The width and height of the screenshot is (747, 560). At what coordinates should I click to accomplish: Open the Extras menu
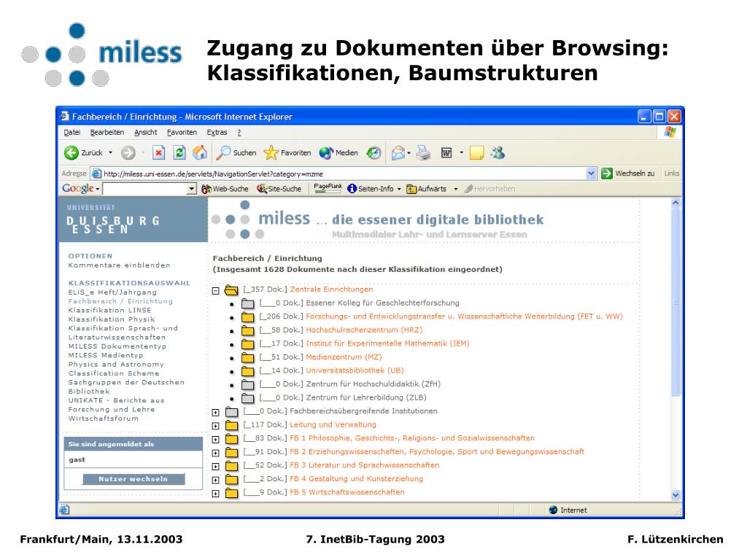217,133
